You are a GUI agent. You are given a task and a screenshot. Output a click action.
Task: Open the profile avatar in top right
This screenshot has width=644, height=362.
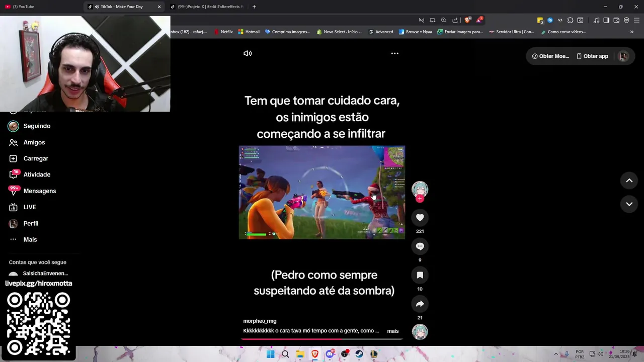coord(623,56)
